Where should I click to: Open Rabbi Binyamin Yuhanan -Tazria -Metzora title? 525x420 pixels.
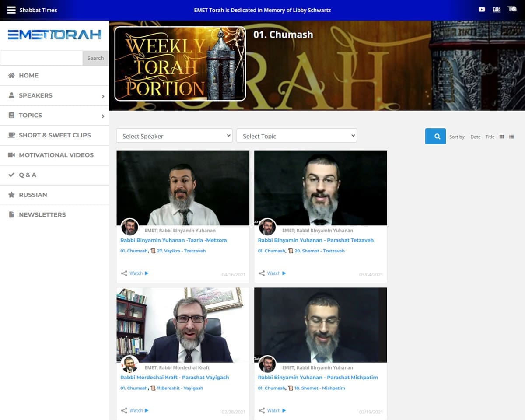pos(174,240)
